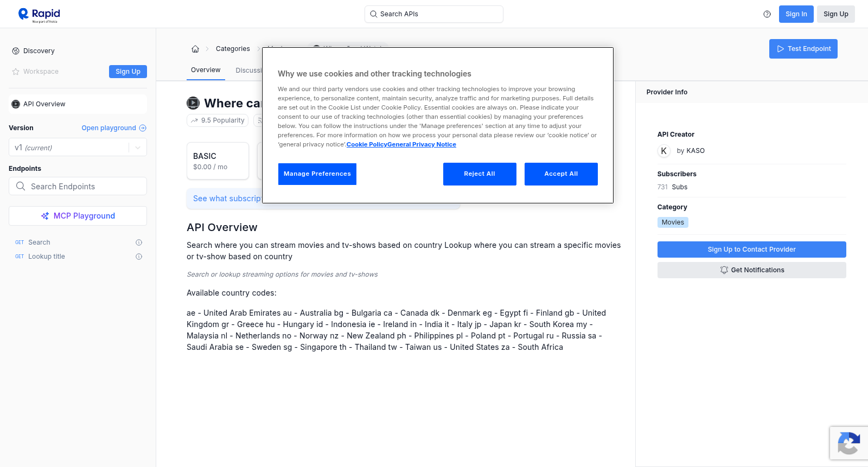This screenshot has width=868, height=467.
Task: Click Manage Preferences in cookie dialog
Action: [x=317, y=174]
